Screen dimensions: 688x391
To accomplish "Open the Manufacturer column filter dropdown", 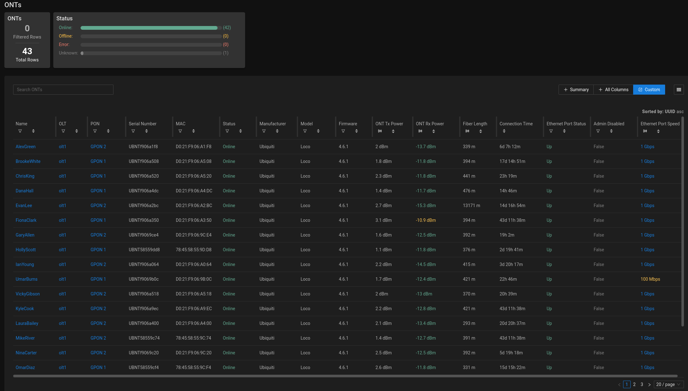I will pyautogui.click(x=264, y=131).
